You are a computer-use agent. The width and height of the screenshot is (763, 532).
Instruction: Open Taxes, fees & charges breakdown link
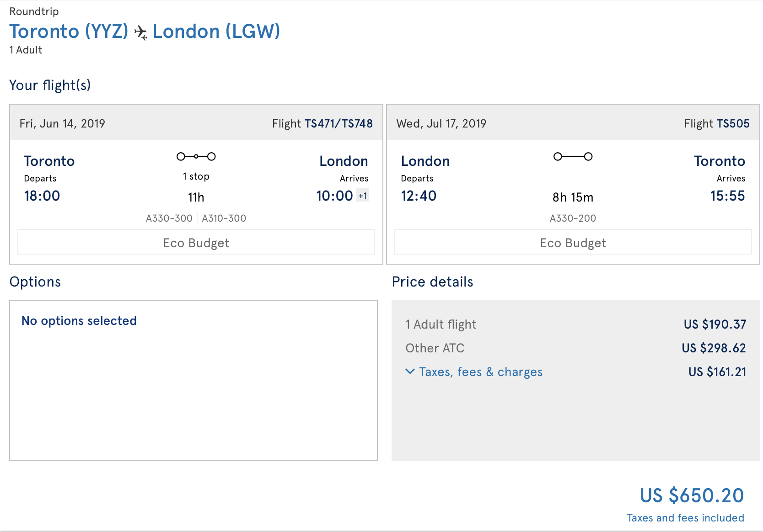pyautogui.click(x=481, y=372)
